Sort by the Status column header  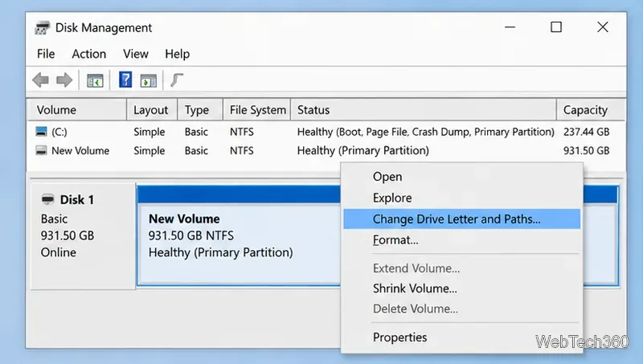(x=424, y=110)
